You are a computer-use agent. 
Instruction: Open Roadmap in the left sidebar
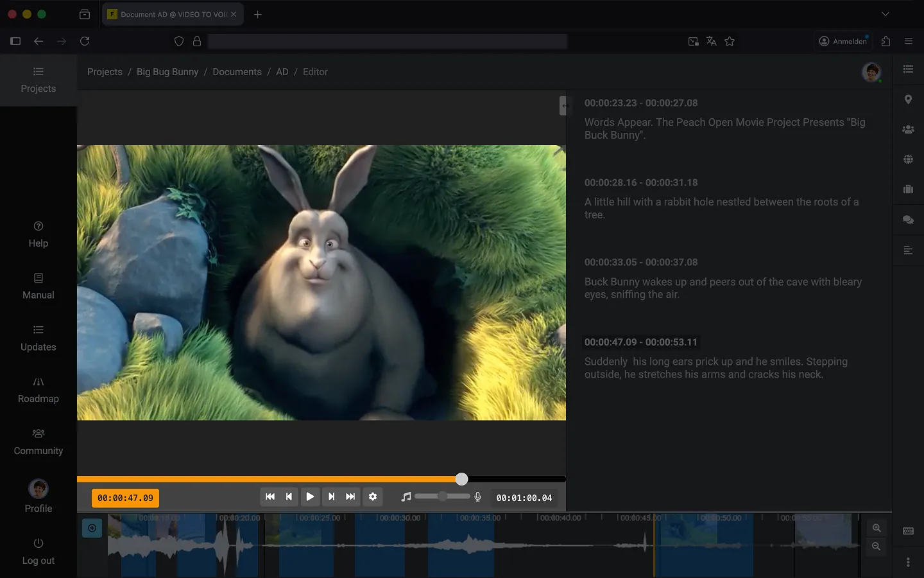click(38, 390)
